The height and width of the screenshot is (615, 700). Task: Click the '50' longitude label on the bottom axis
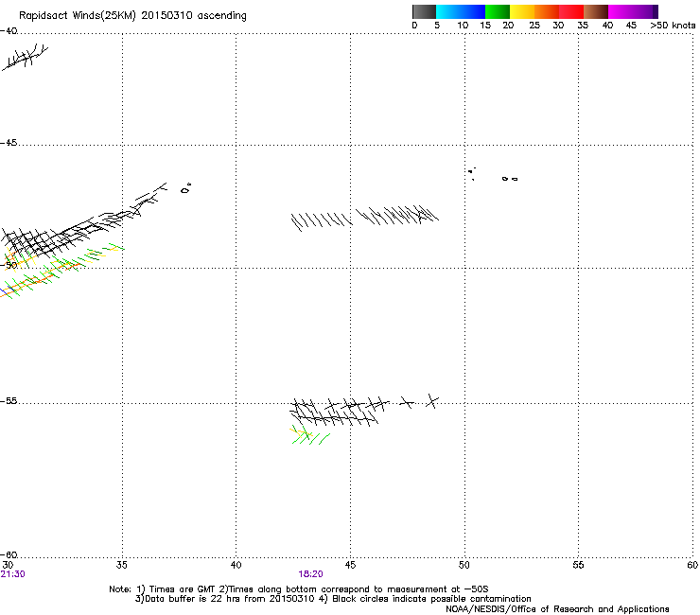coord(464,565)
